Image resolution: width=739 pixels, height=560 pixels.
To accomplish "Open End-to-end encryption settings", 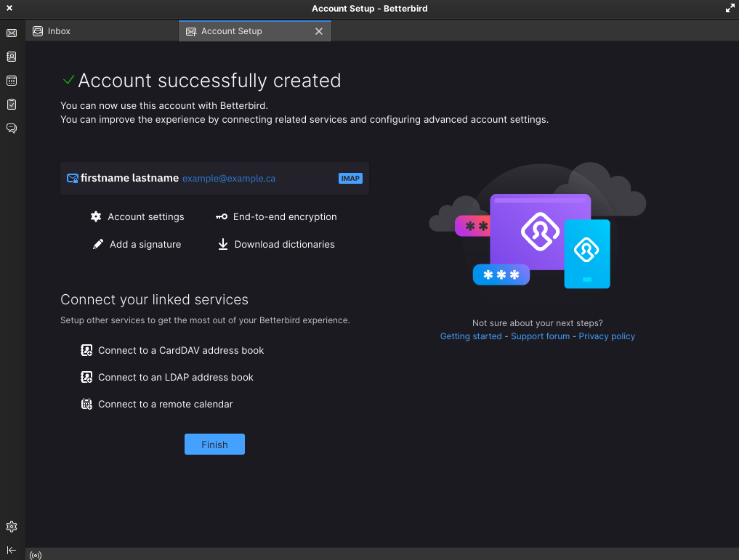I will 276,216.
